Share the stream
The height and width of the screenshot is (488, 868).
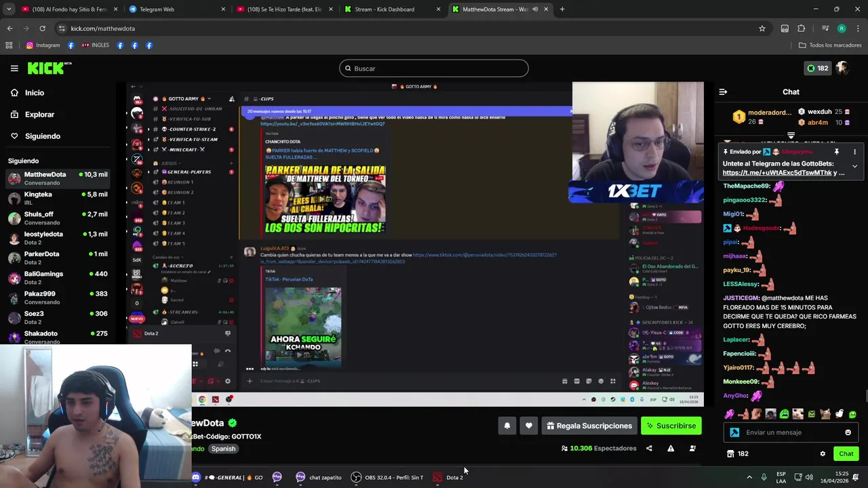649,449
